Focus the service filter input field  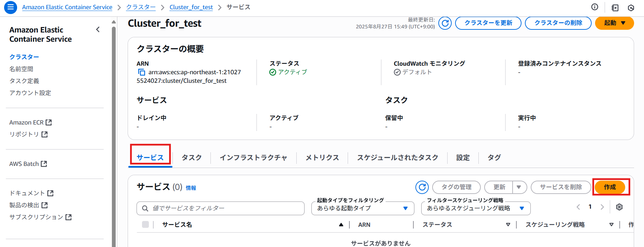220,208
